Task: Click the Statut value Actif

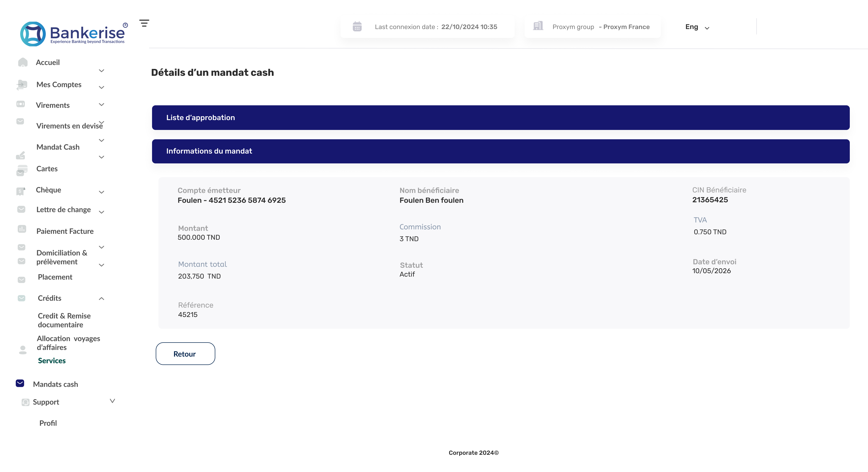Action: coord(407,274)
